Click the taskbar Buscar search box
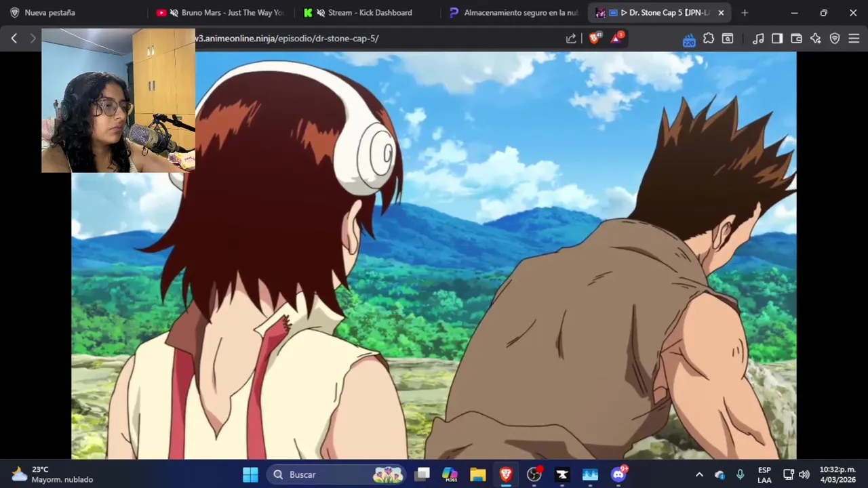Image resolution: width=868 pixels, height=488 pixels. (x=337, y=474)
